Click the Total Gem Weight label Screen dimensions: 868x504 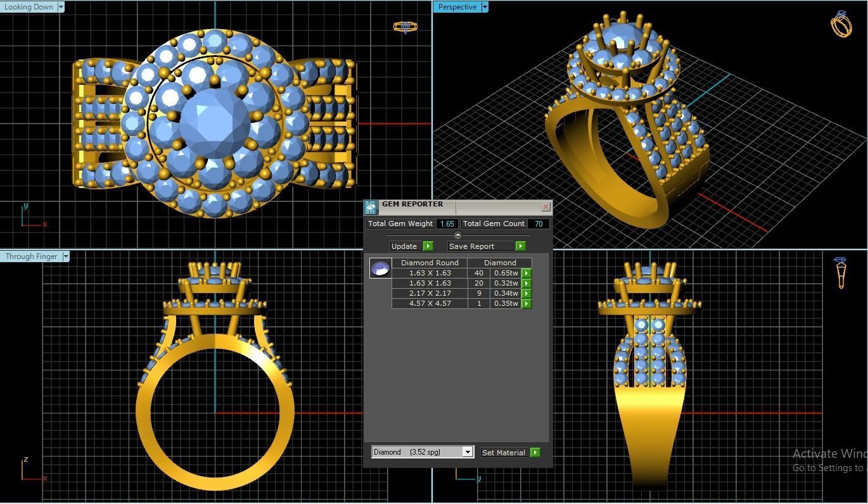pos(400,224)
